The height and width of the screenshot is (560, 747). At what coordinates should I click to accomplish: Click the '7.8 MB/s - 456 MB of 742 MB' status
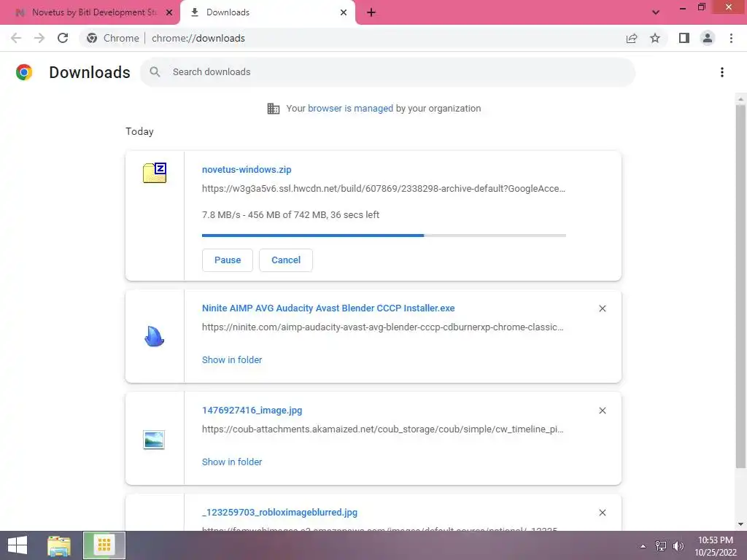click(290, 215)
